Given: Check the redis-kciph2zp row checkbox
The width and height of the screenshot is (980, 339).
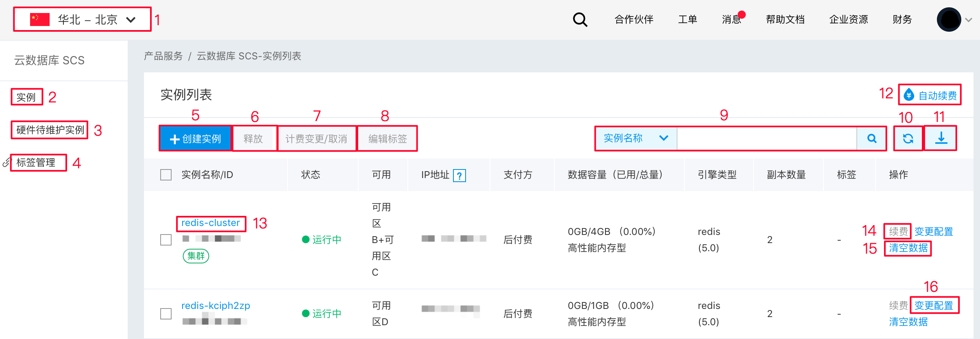Looking at the screenshot, I should tap(166, 314).
